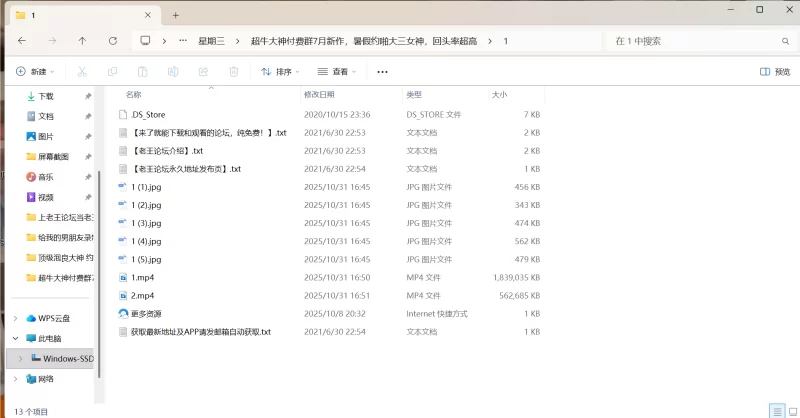
Task: Click the Share icon in toolbar
Action: coord(203,72)
